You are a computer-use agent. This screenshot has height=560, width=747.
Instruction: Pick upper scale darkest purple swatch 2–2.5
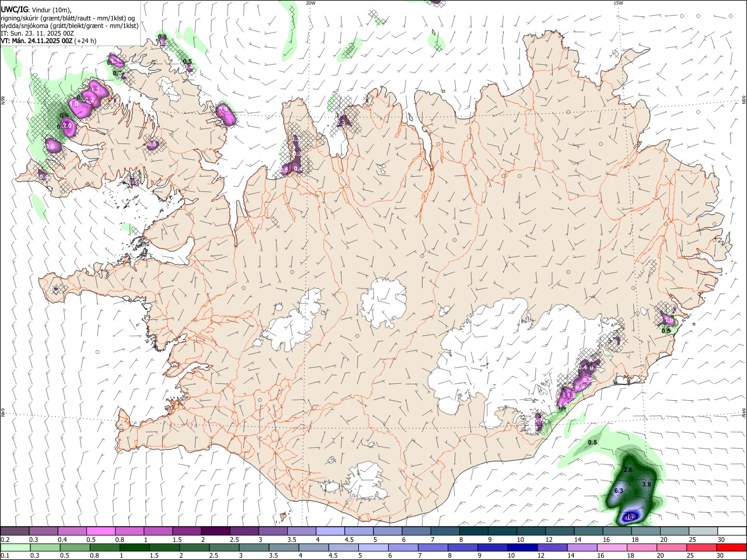click(x=215, y=531)
